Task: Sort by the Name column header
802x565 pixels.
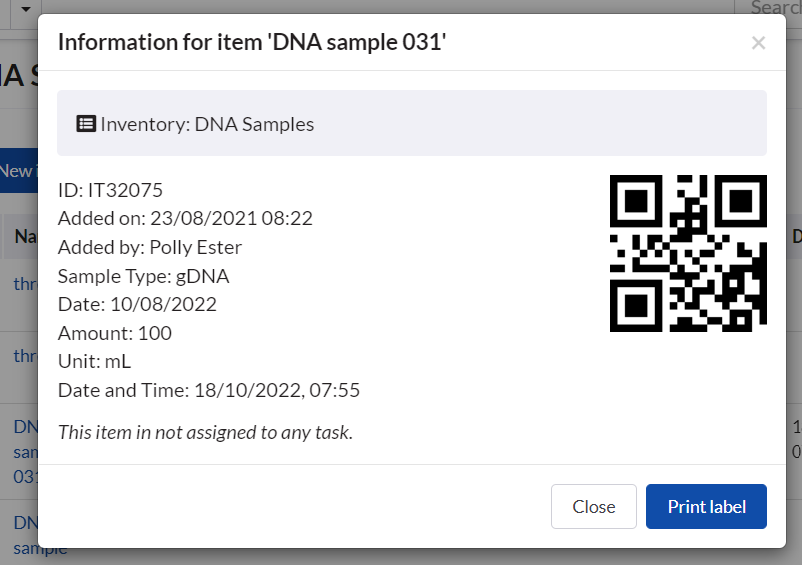Action: pyautogui.click(x=24, y=237)
